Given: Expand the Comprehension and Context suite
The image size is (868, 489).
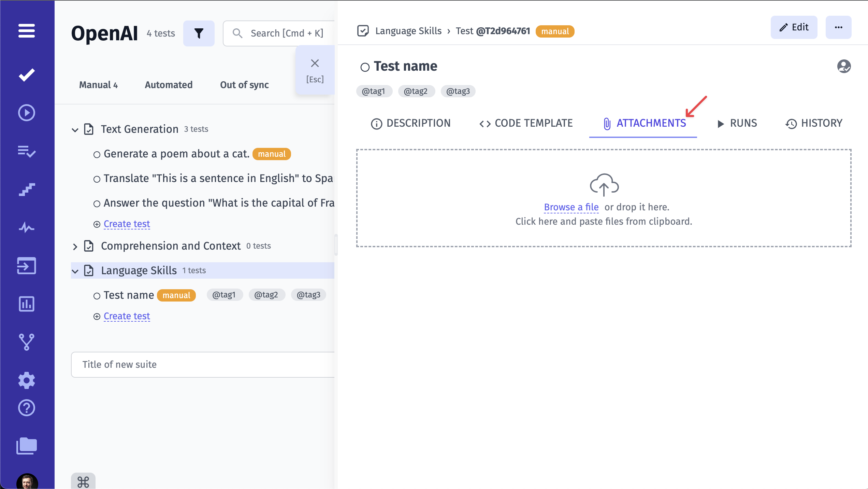Looking at the screenshot, I should pyautogui.click(x=74, y=246).
